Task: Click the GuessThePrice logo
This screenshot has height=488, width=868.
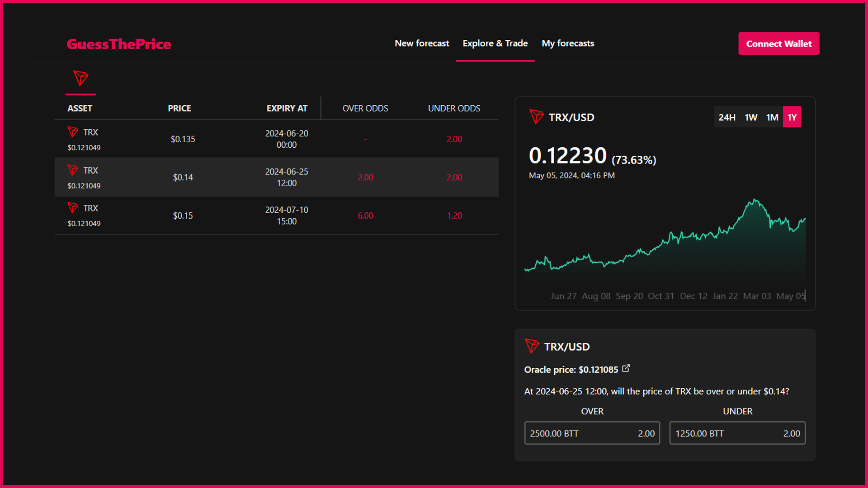Action: point(119,44)
